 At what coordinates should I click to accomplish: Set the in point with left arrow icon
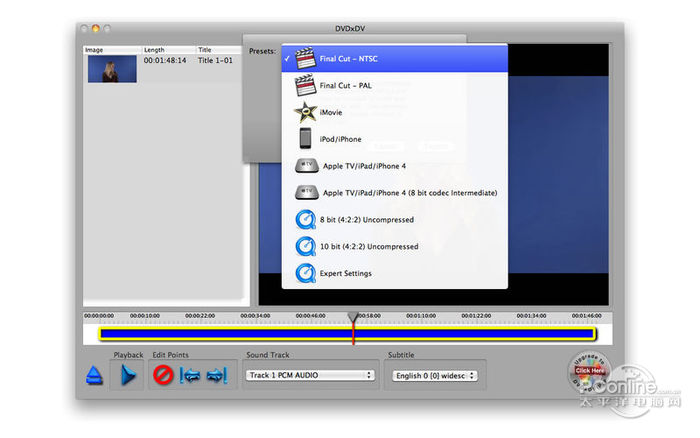point(190,376)
